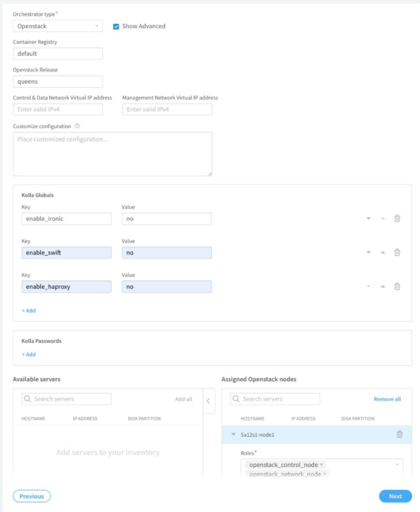Move enable_swift row up
The width and height of the screenshot is (420, 512).
click(383, 253)
